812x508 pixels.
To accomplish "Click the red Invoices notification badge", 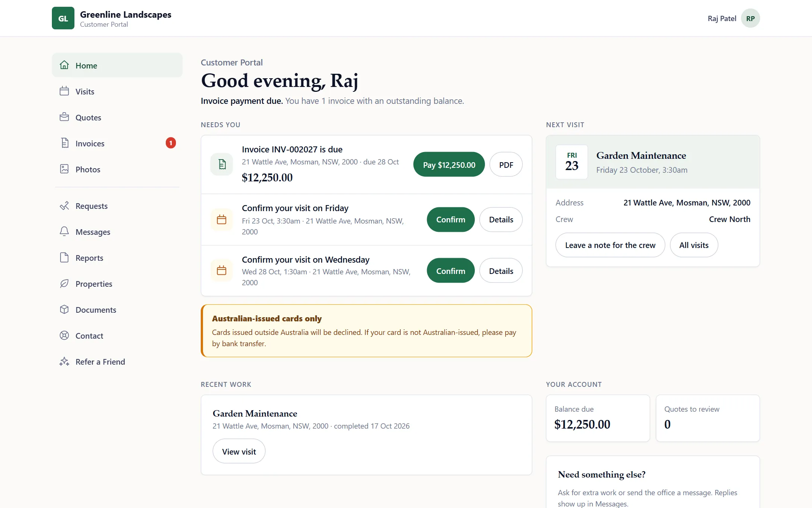I will click(171, 143).
